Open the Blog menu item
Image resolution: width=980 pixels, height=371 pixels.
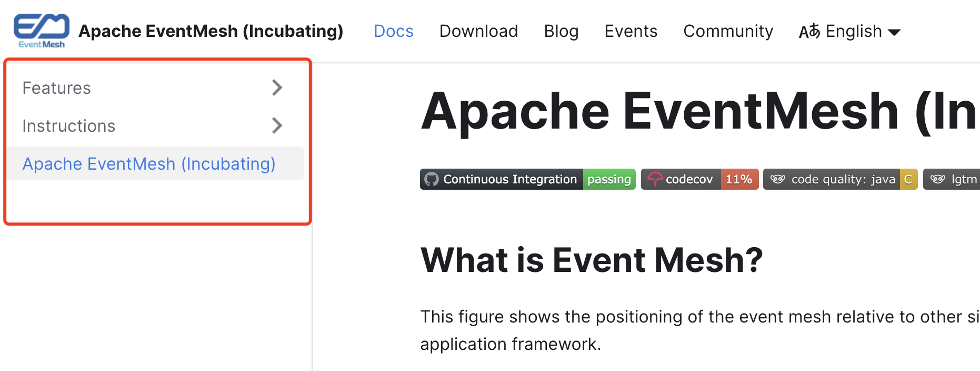[561, 31]
